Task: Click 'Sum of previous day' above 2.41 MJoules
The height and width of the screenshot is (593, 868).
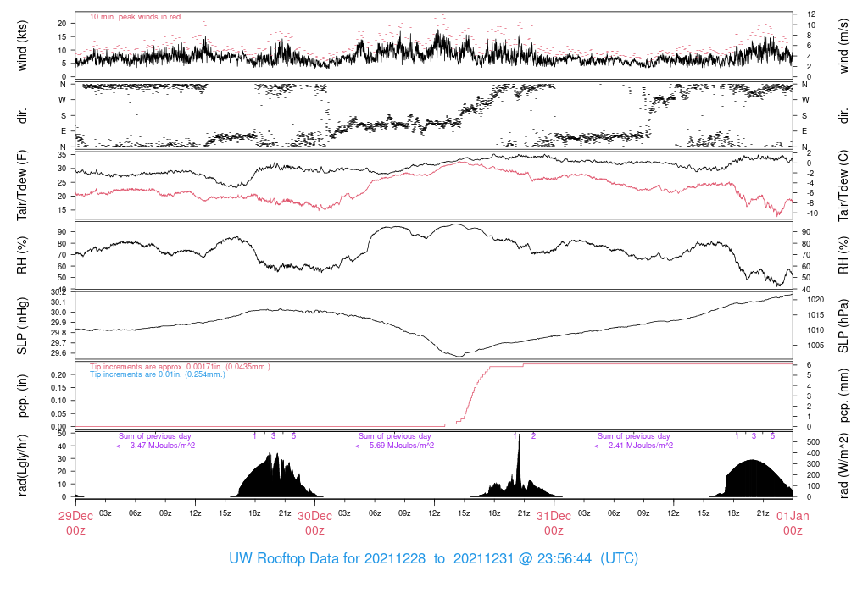Action: coord(634,436)
